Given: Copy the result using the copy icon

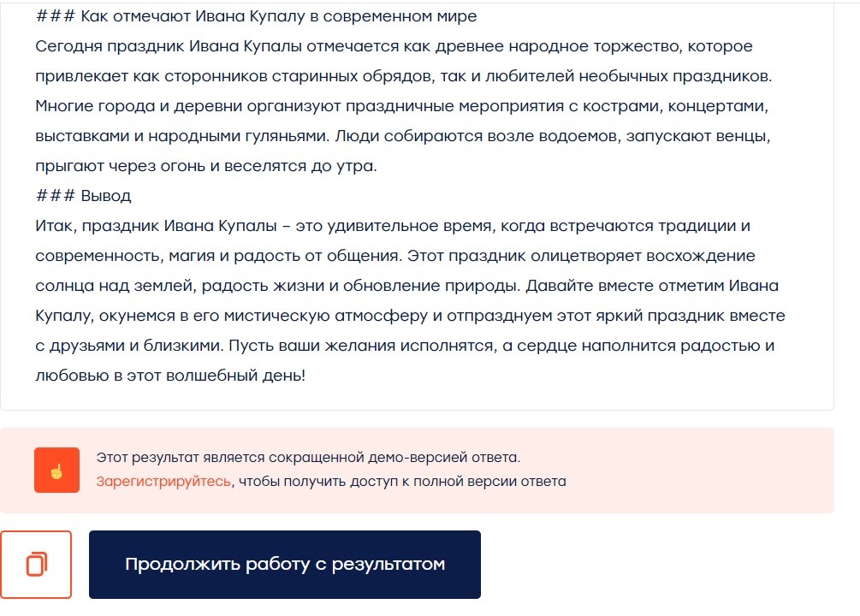Looking at the screenshot, I should pos(36,564).
